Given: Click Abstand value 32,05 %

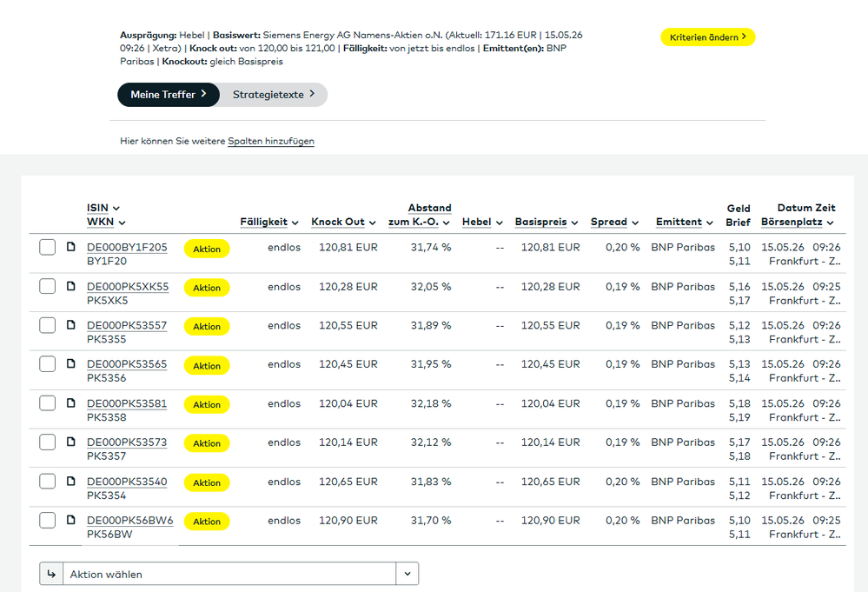Looking at the screenshot, I should coord(431,286).
